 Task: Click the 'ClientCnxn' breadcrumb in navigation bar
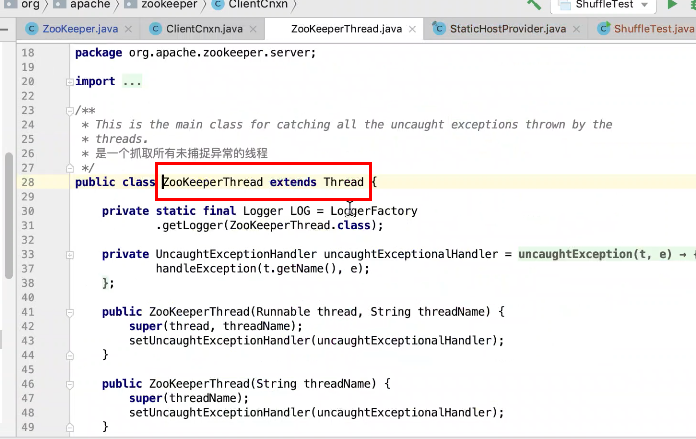click(258, 4)
